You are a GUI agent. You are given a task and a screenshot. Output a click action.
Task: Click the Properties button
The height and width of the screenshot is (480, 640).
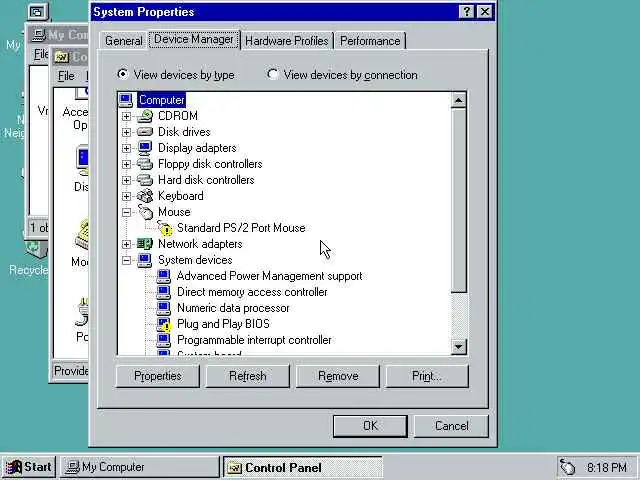click(158, 376)
